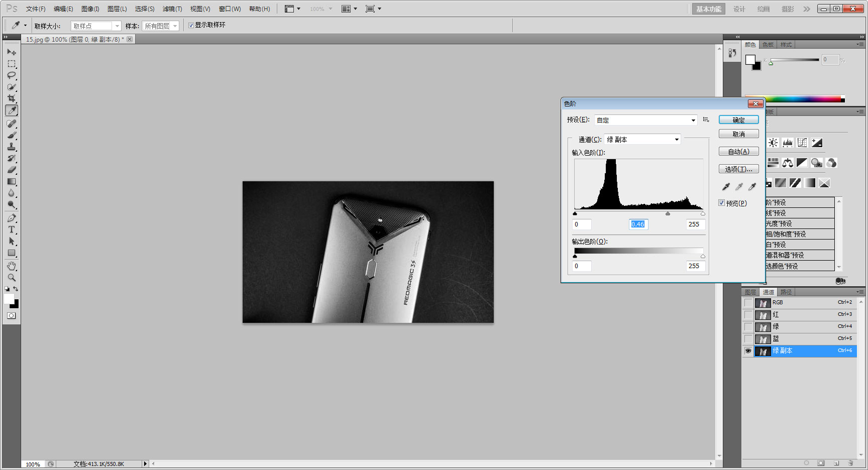The height and width of the screenshot is (470, 868).
Task: Open a Brightness/Contrast adjustment
Action: tap(774, 142)
